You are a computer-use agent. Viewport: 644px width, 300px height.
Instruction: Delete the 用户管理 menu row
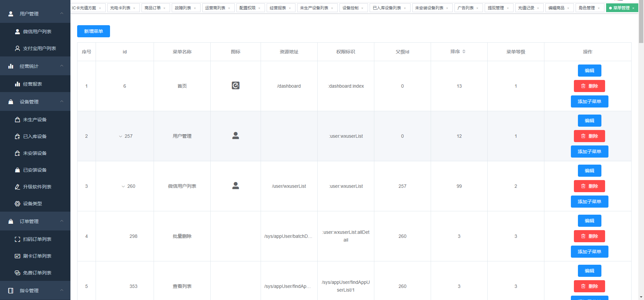[589, 136]
